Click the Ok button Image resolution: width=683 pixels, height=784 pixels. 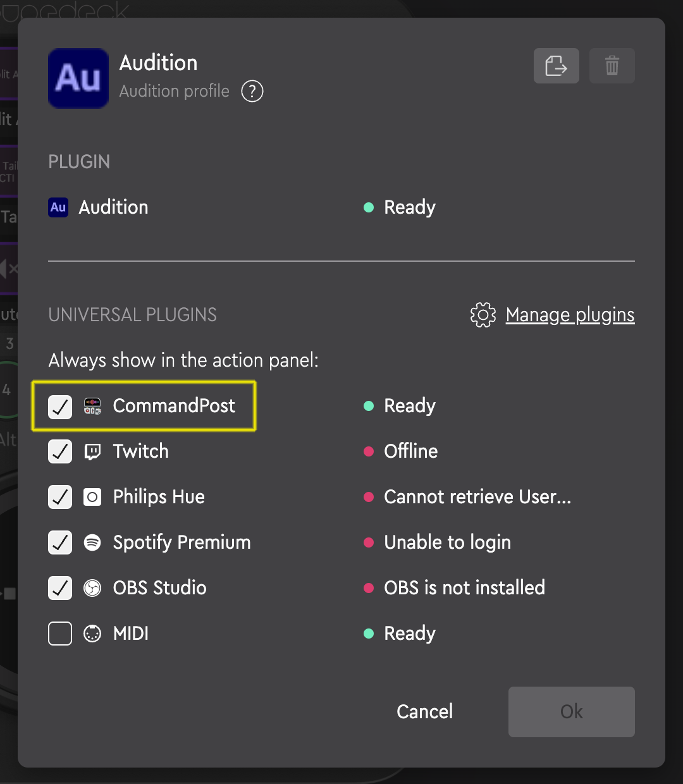pyautogui.click(x=571, y=711)
